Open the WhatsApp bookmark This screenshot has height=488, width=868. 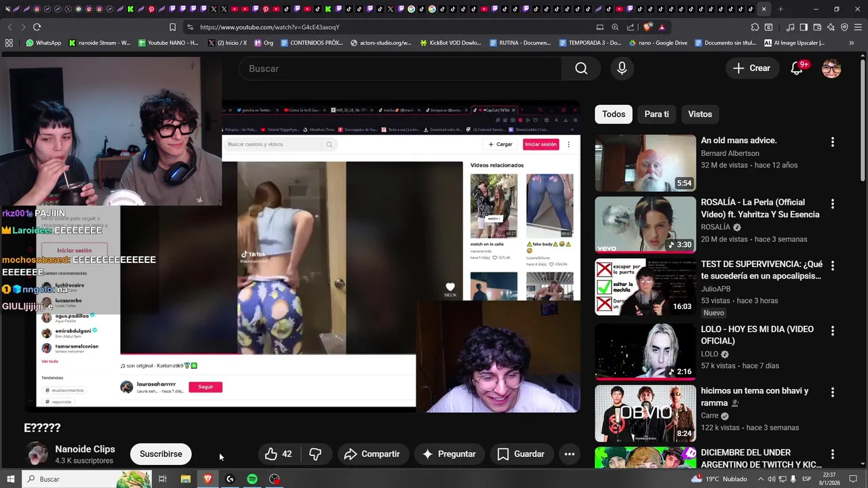pos(43,43)
